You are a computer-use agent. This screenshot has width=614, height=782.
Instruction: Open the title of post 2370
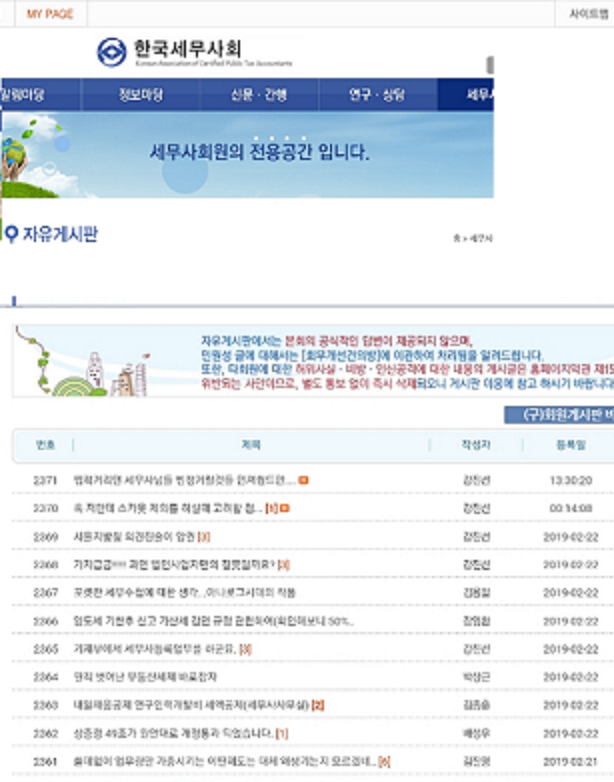click(167, 508)
